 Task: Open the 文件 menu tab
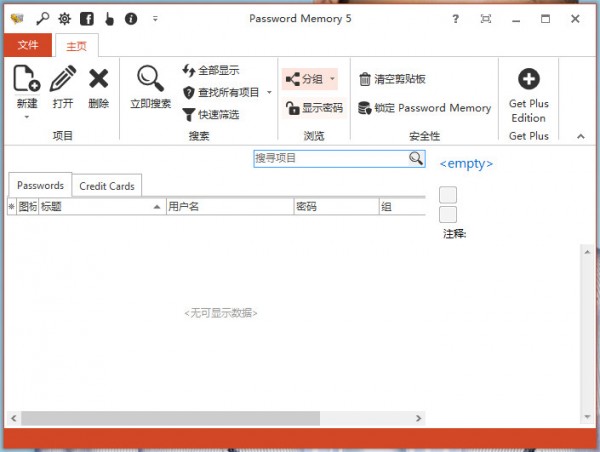click(28, 45)
